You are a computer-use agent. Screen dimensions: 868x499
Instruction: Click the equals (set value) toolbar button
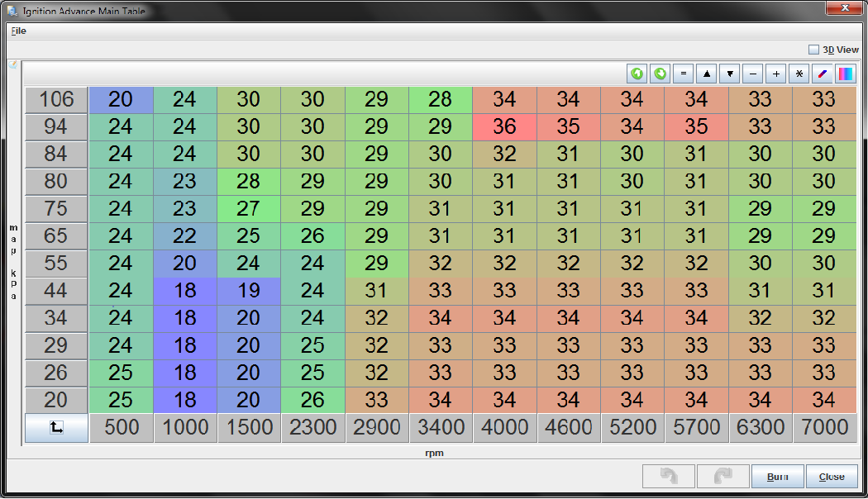pyautogui.click(x=684, y=74)
